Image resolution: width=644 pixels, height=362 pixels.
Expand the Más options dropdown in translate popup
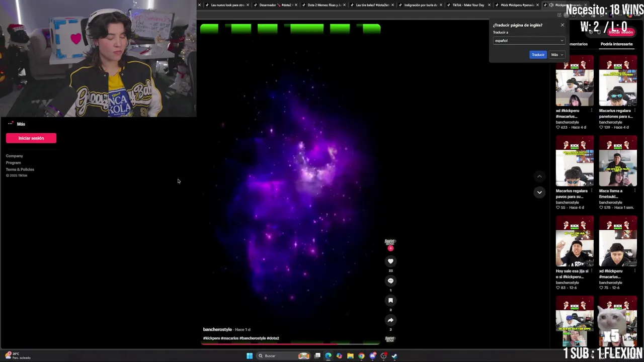pyautogui.click(x=556, y=55)
